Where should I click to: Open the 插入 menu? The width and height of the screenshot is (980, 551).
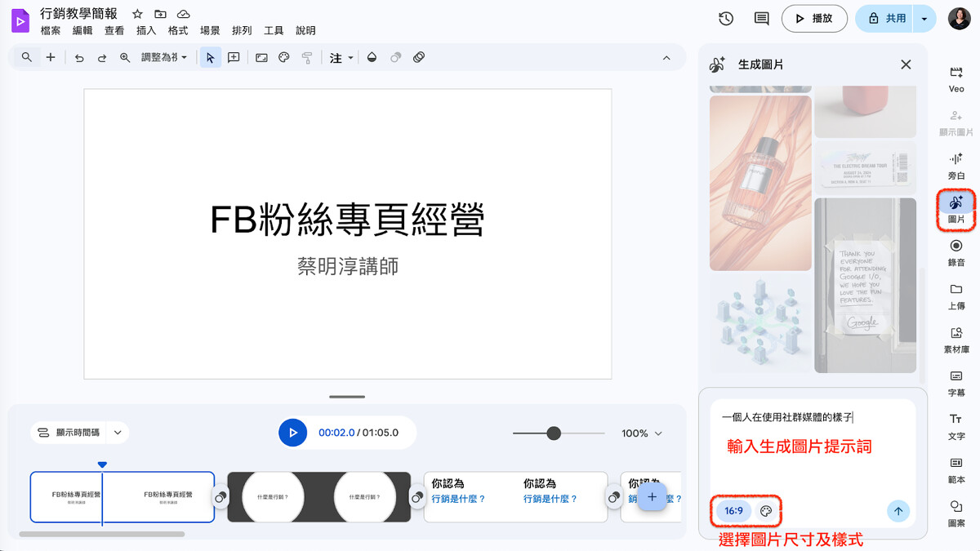(x=146, y=31)
